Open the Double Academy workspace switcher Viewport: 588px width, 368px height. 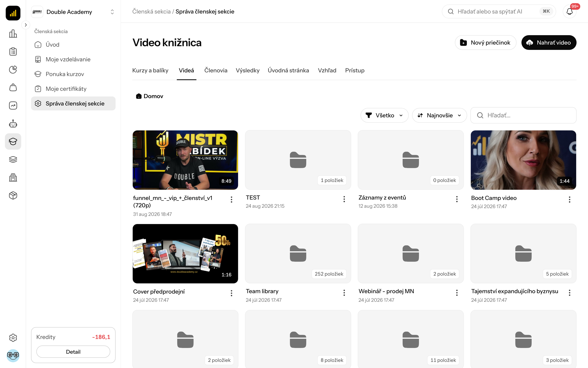(x=73, y=12)
